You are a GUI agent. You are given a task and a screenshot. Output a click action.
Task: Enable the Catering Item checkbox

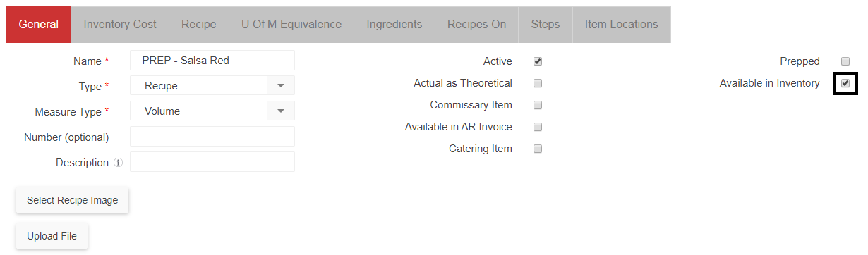coord(538,149)
